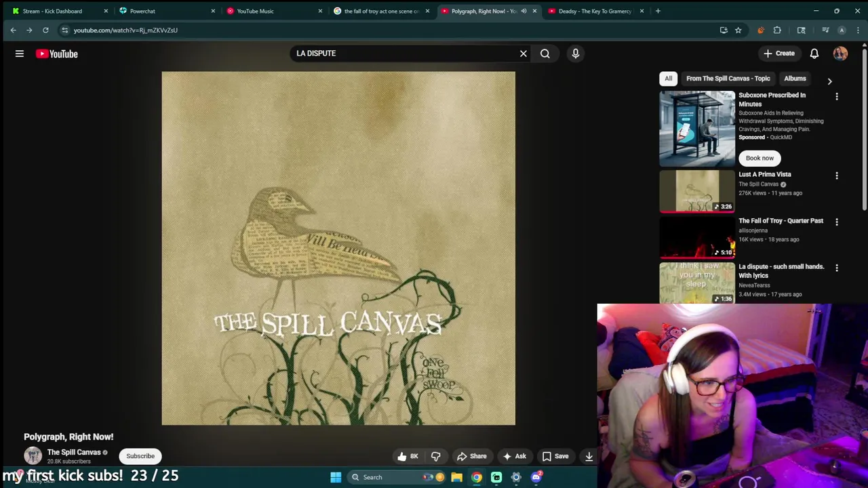Open Discord from the taskbar

tap(536, 477)
